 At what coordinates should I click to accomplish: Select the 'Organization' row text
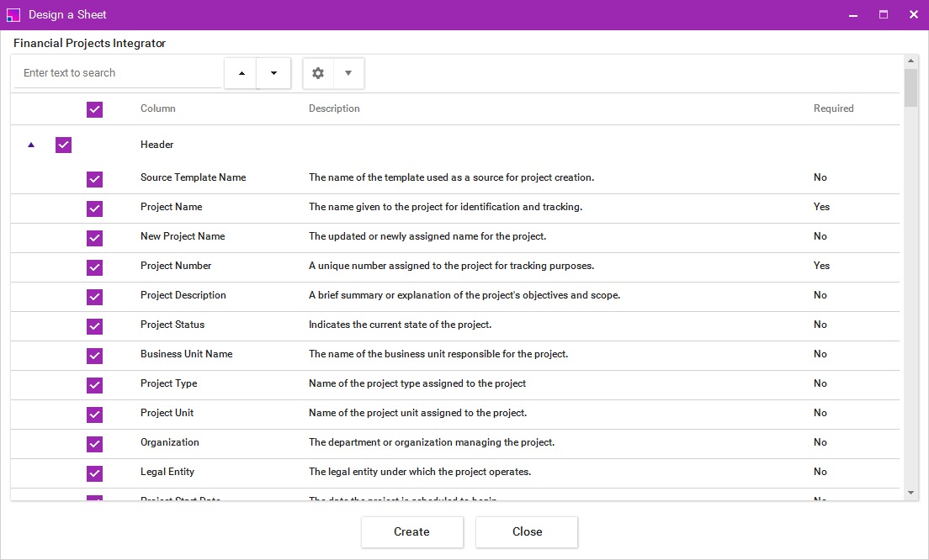click(x=169, y=442)
